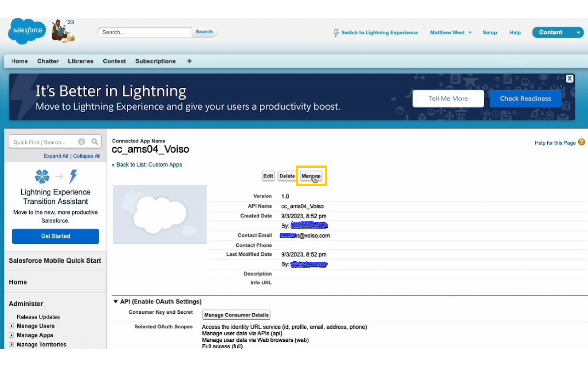Viewport: 588px width, 367px height.
Task: Expand the Manage Apps tree node
Action: coord(11,335)
